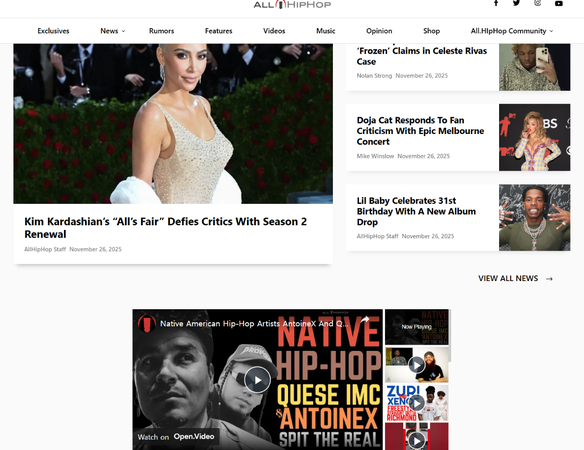Click AllHipHop Staff under Kim Kardashian article
The height and width of the screenshot is (450, 584).
click(45, 249)
